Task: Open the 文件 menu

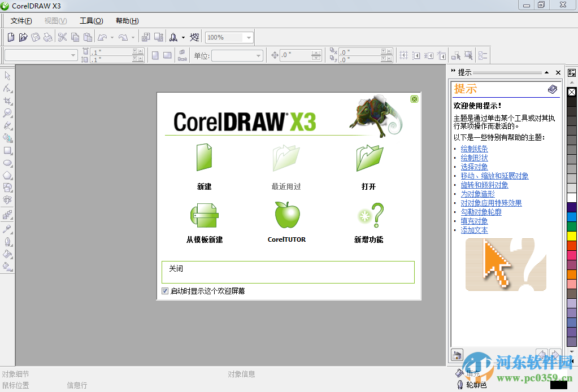Action: 20,20
